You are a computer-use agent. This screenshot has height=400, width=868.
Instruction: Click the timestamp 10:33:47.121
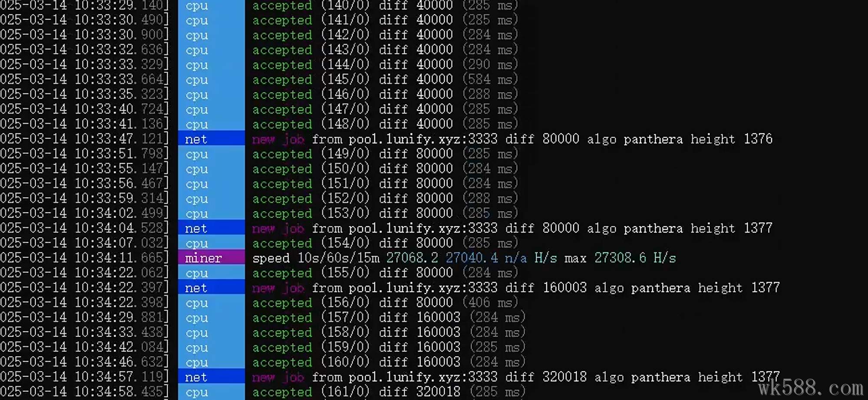click(121, 139)
